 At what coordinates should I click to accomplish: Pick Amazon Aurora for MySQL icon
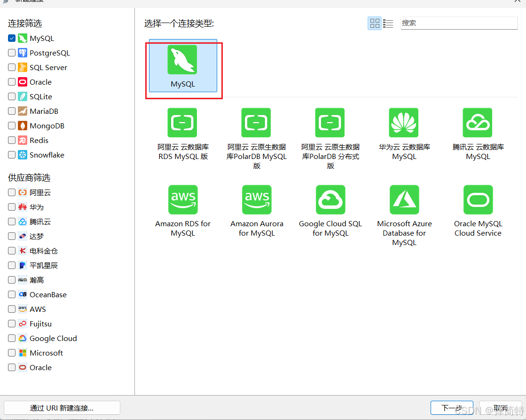257,200
